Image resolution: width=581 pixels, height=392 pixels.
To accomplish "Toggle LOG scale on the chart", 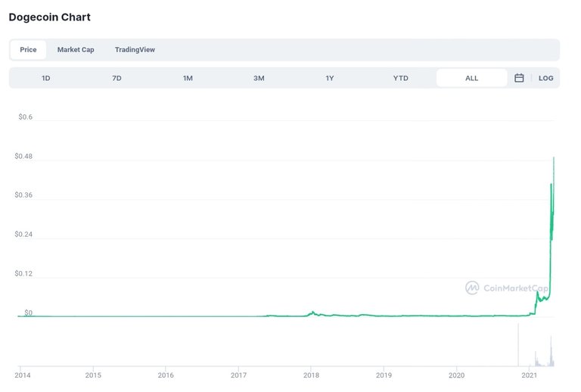I will tap(545, 78).
